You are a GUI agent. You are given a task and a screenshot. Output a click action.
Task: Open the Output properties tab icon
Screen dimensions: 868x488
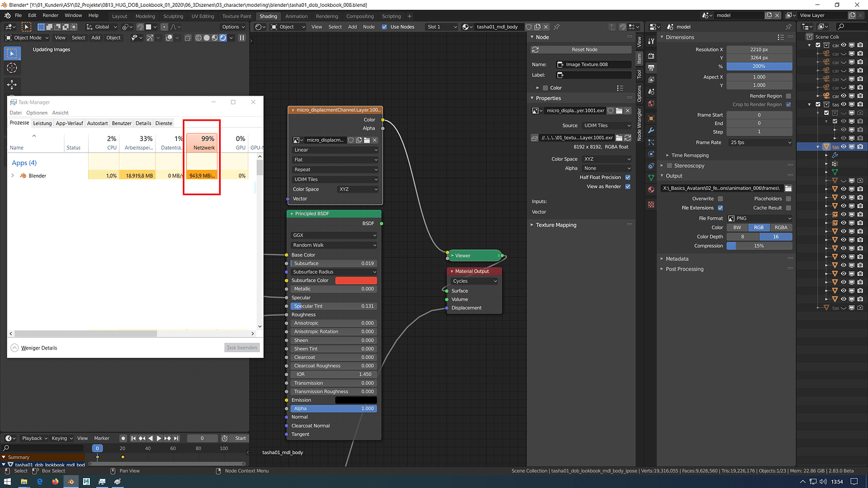tap(651, 67)
